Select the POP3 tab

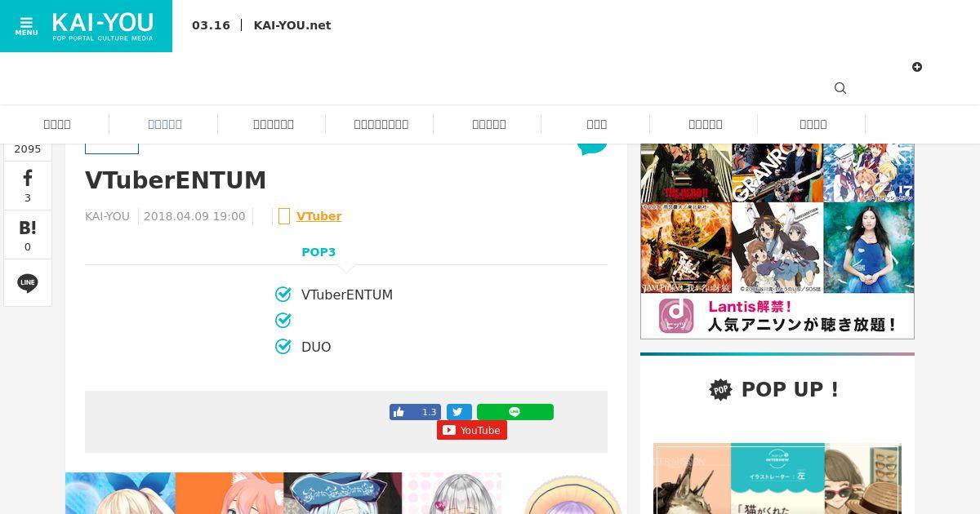click(318, 252)
